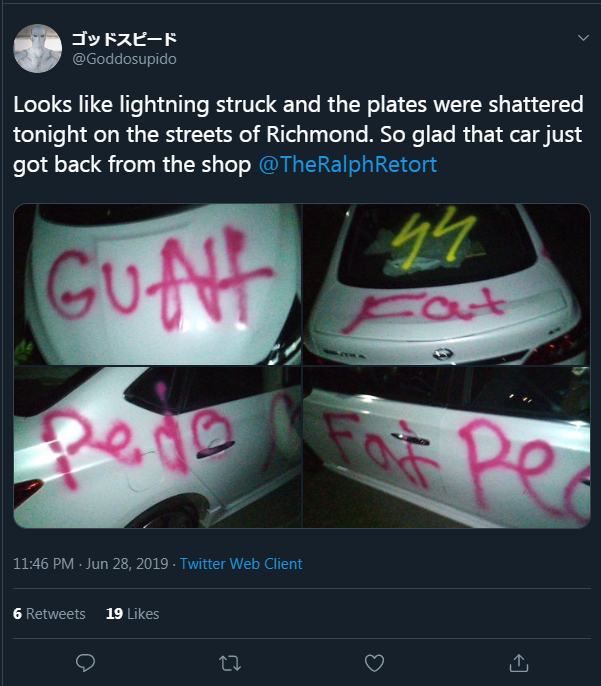Image resolution: width=601 pixels, height=686 pixels.
Task: Click the number 6 retweets count
Action: tap(17, 613)
